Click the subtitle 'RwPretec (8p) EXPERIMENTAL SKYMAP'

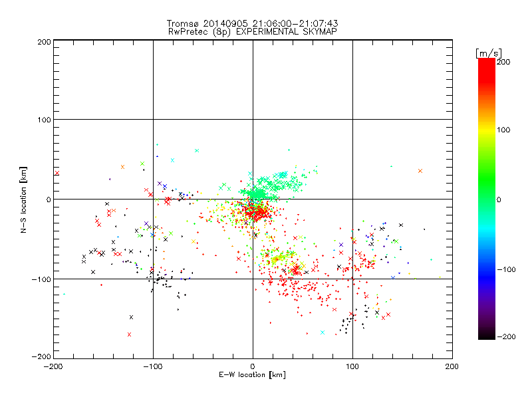pyautogui.click(x=253, y=32)
